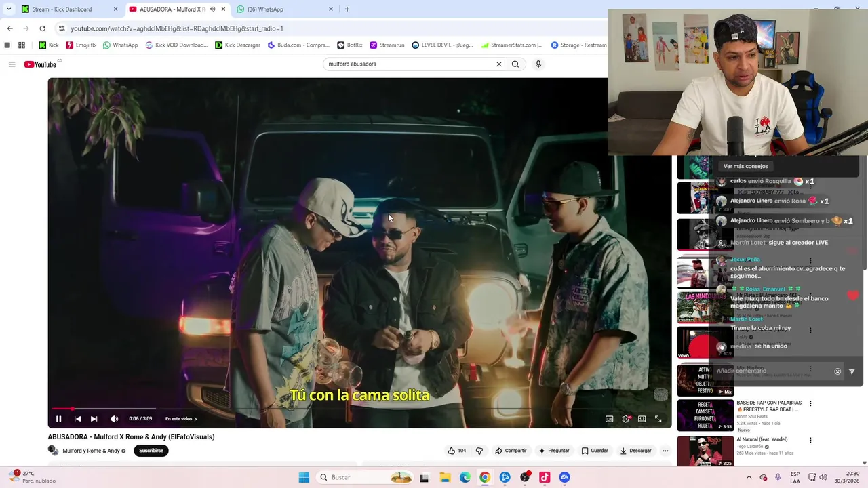Click the 'Ver más consejos' overlay button
The image size is (868, 488).
point(746,166)
